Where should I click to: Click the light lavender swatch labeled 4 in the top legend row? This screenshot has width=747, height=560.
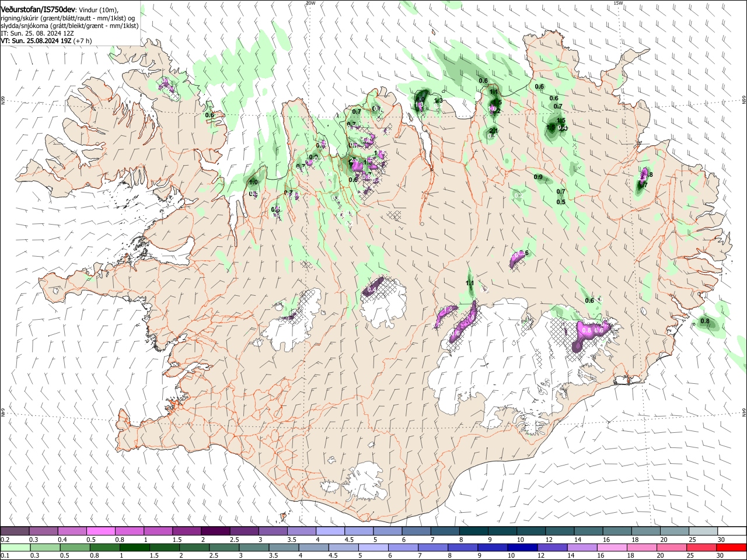click(x=330, y=531)
